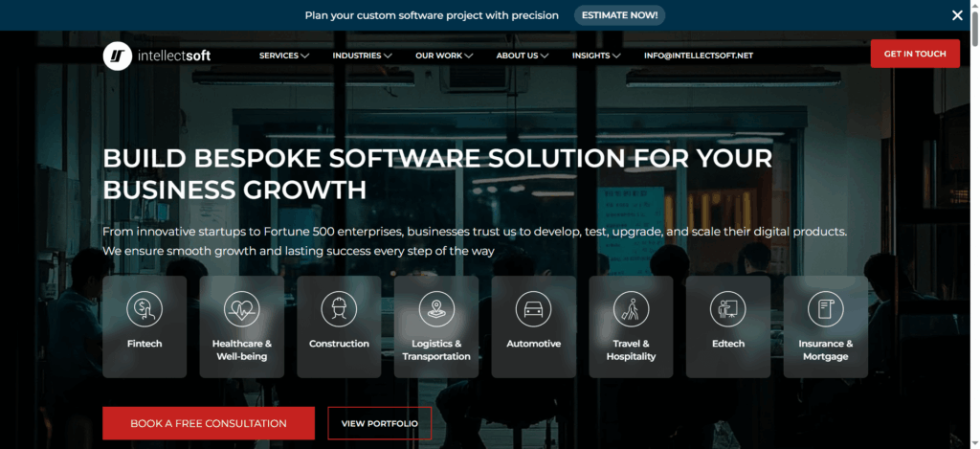Open the Logistics & Transportation label
The image size is (980, 449).
pyautogui.click(x=436, y=350)
